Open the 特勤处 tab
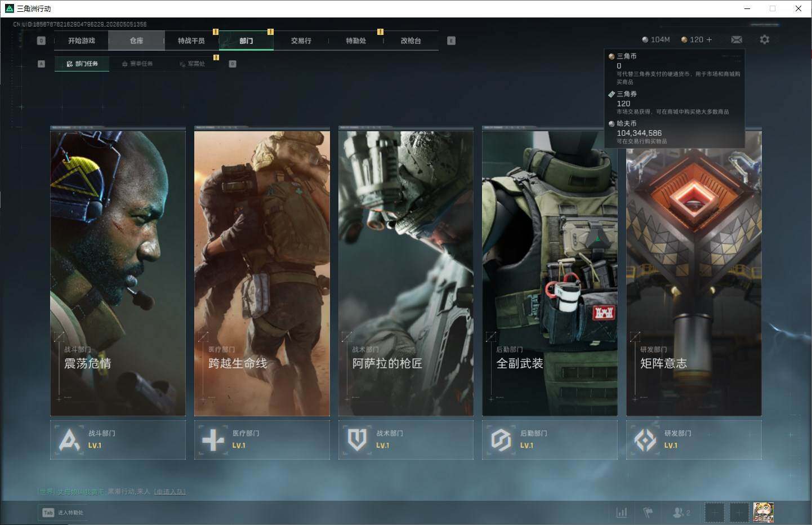812x525 pixels. [356, 41]
